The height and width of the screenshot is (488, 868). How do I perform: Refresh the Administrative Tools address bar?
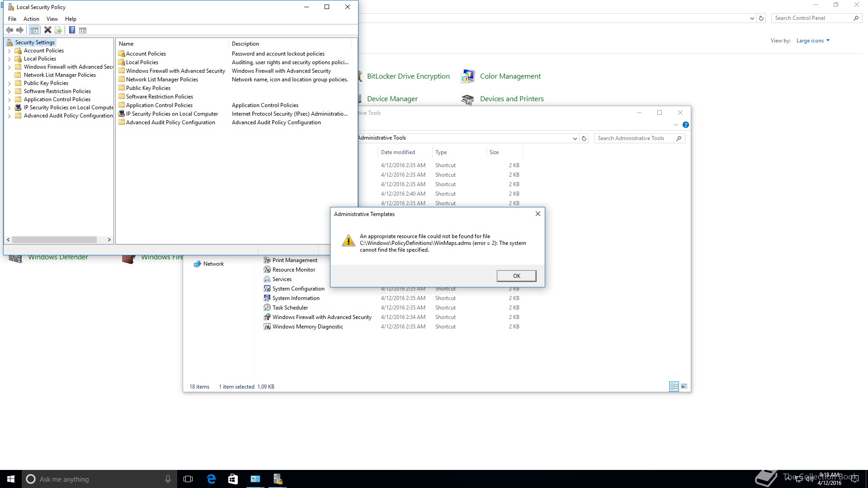coord(584,139)
